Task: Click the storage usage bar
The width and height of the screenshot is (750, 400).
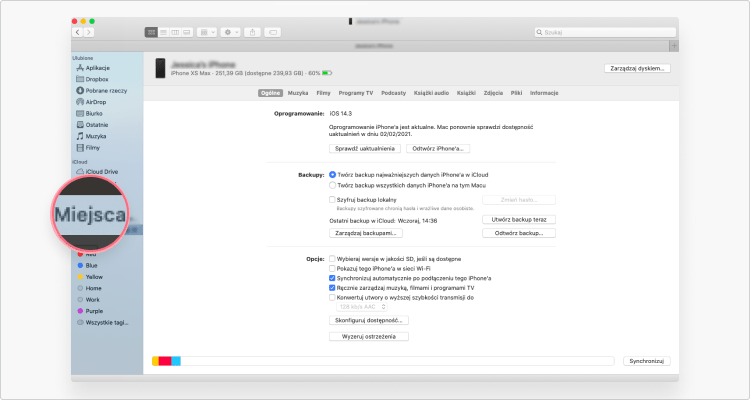Action: tap(383, 361)
